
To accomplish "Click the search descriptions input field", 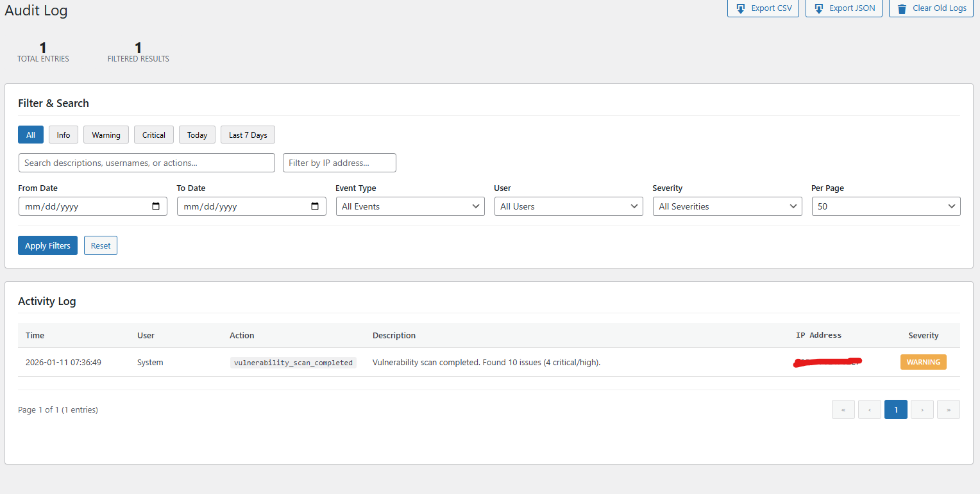I will [x=146, y=162].
